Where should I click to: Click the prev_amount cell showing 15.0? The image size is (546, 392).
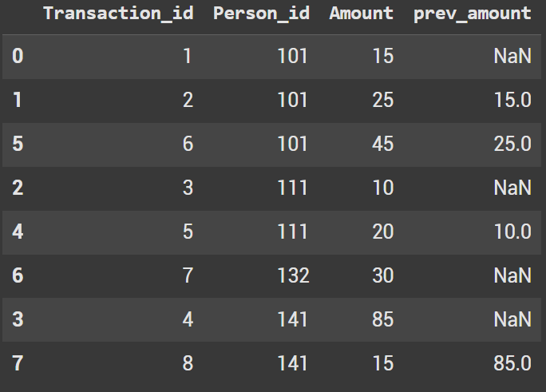coord(512,101)
